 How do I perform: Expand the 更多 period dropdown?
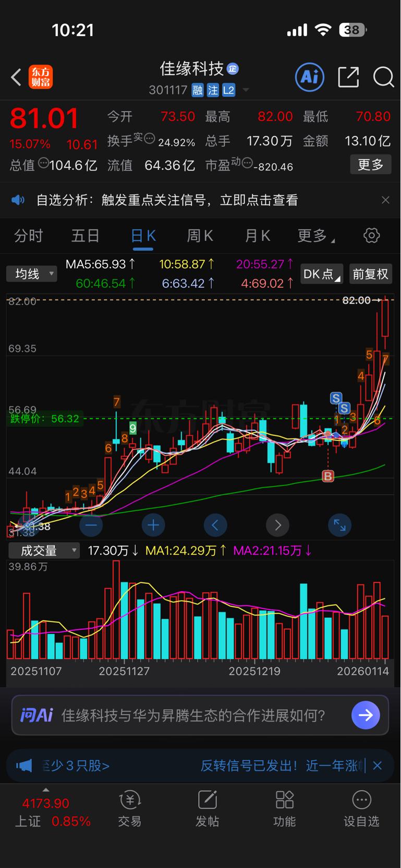316,236
